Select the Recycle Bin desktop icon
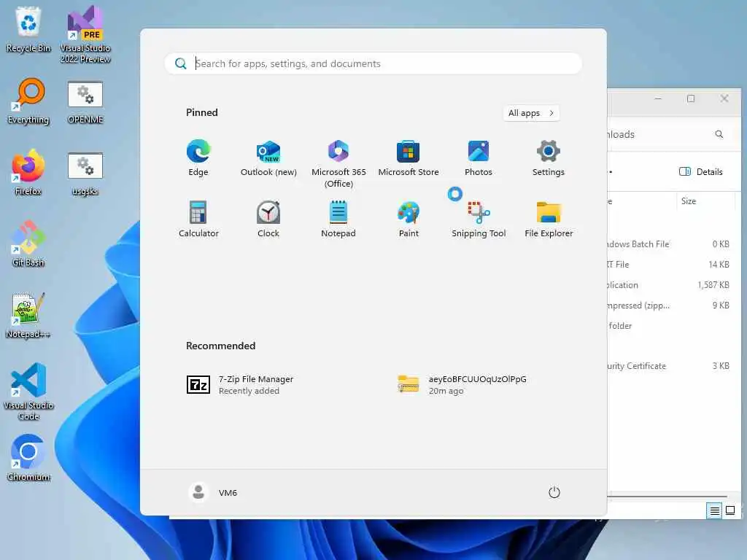 click(x=28, y=29)
